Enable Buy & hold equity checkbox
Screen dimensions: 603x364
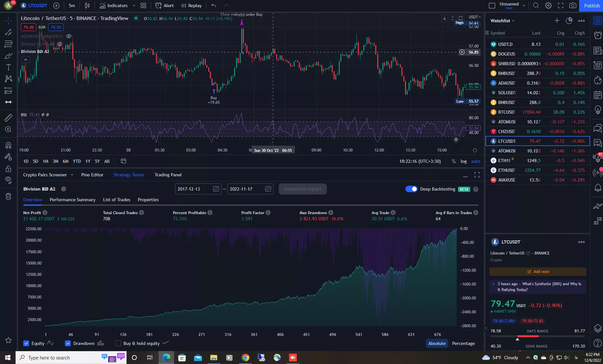pyautogui.click(x=118, y=343)
